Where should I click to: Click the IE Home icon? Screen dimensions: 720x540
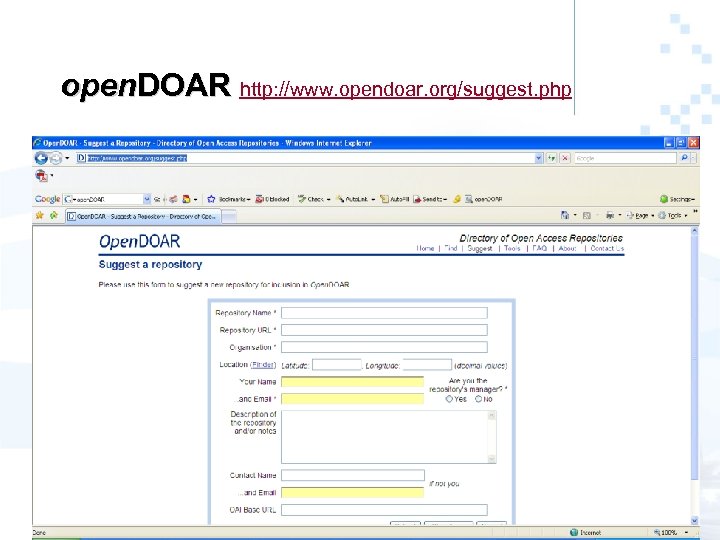point(565,215)
